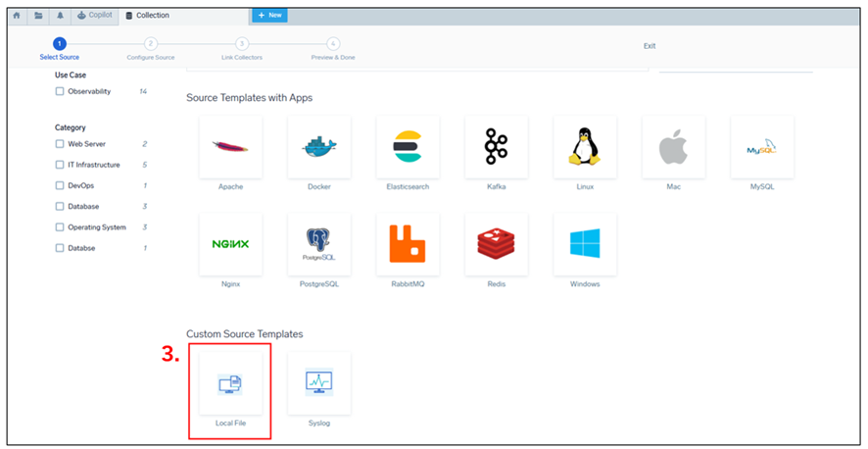Open the folder library icon
Viewport: 868px width, 449px height.
(x=38, y=16)
